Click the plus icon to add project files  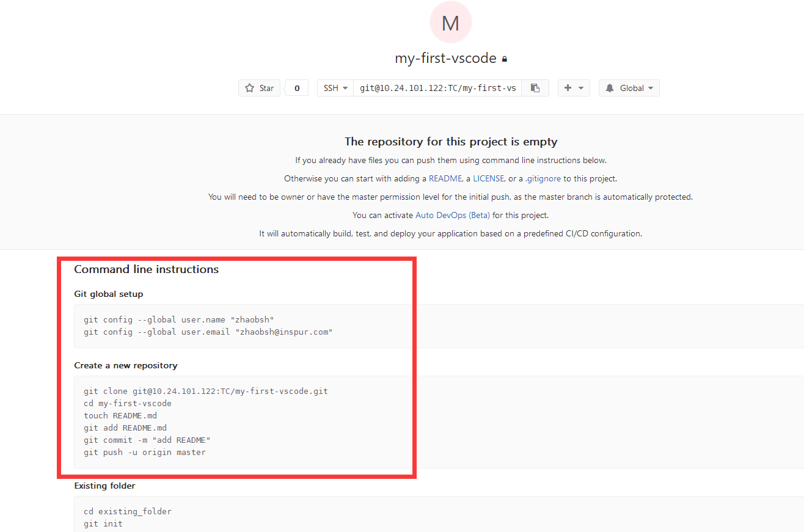(569, 87)
